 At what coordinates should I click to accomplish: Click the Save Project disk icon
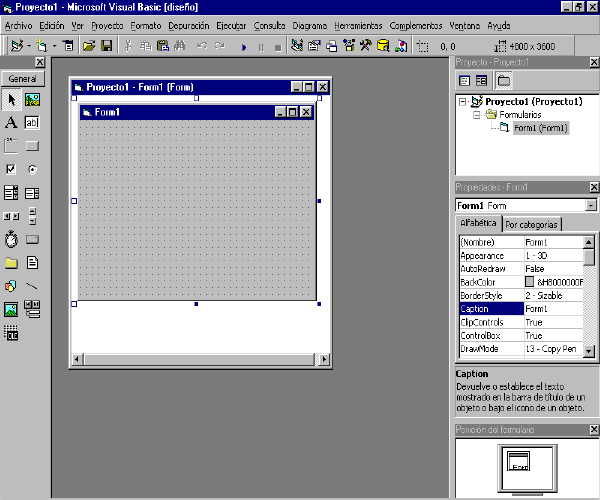tap(107, 46)
